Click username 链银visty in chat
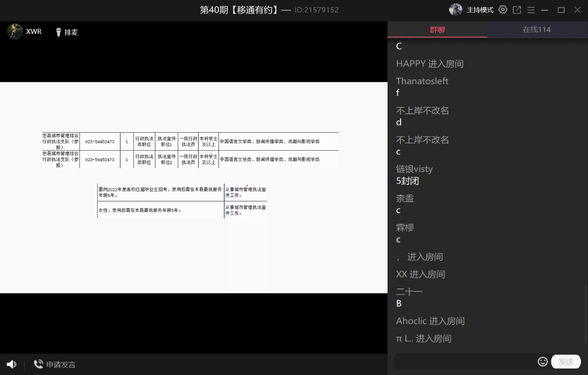 coord(414,169)
